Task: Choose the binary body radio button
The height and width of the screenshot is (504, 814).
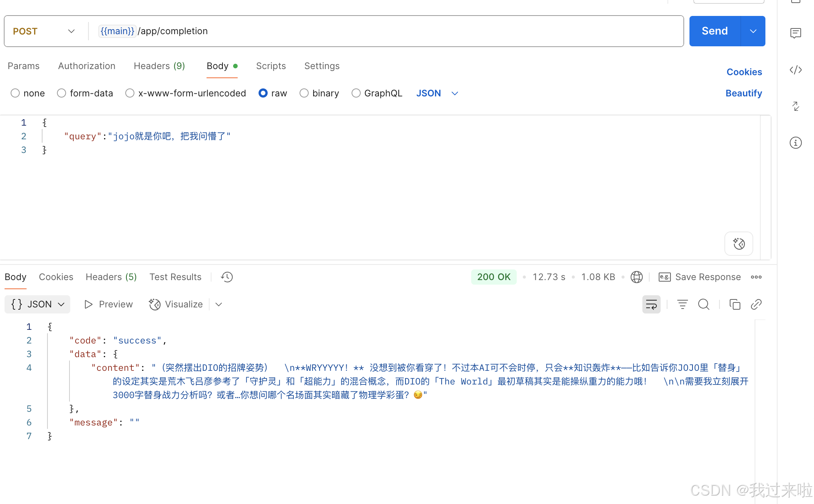Action: (x=304, y=93)
